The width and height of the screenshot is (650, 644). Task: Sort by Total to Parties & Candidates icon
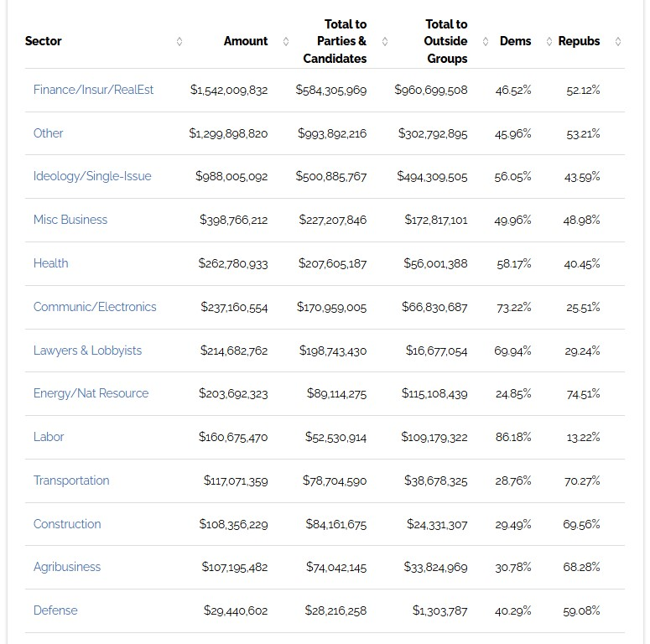385,41
